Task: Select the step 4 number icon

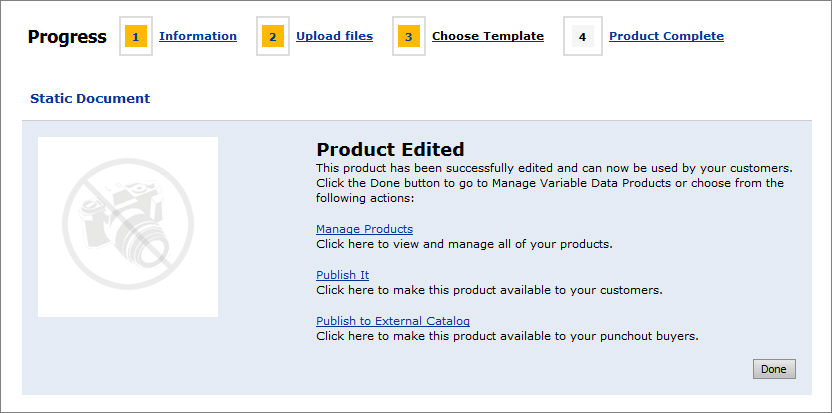Action: 583,37
